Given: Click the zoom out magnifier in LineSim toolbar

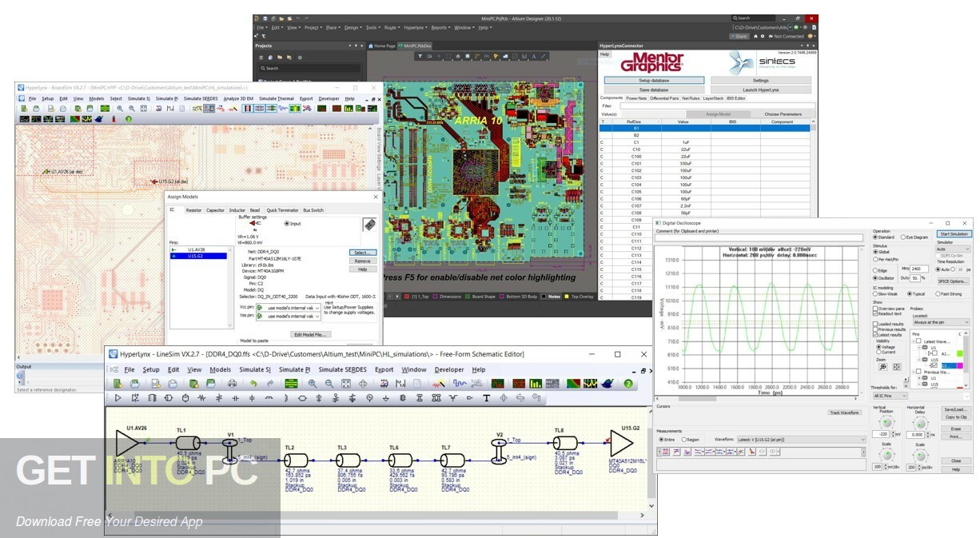Looking at the screenshot, I should click(x=329, y=384).
